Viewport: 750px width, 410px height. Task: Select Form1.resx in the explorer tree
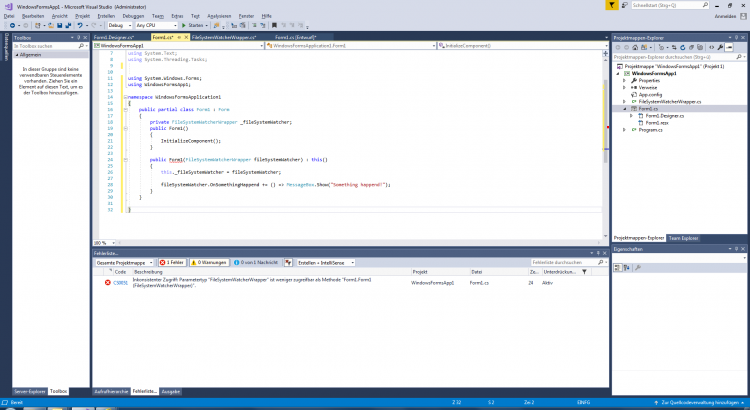pos(657,123)
